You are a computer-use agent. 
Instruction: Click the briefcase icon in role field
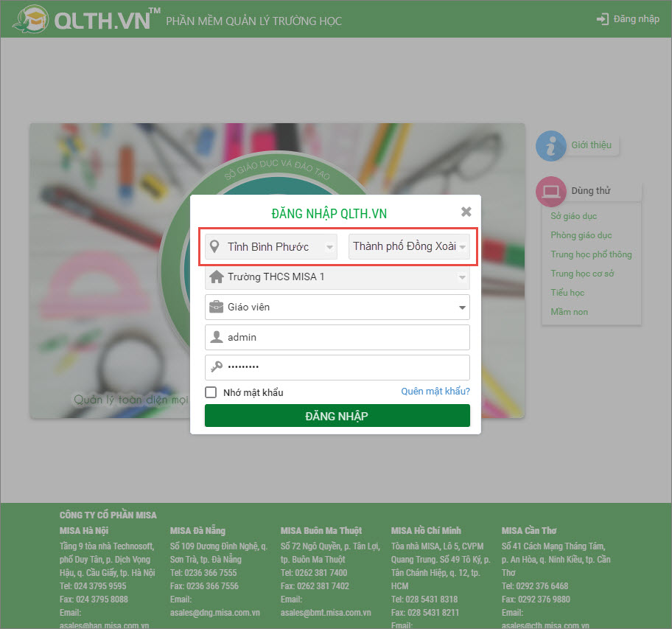[217, 307]
